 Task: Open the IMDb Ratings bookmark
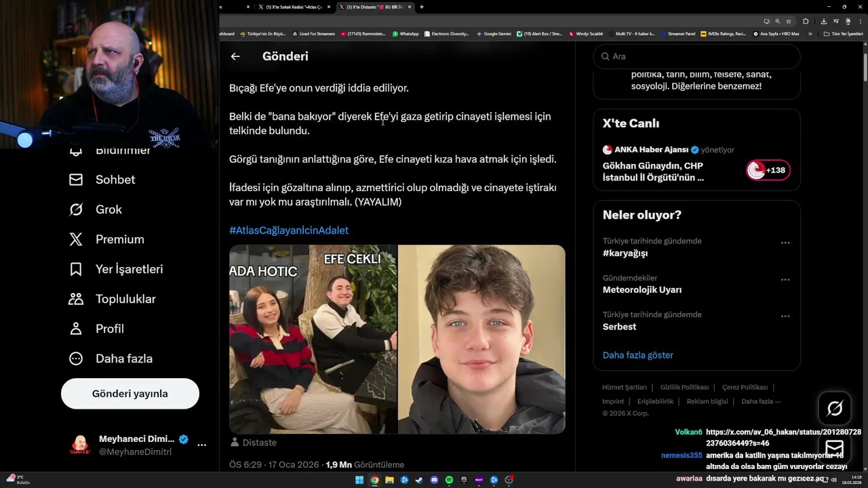[x=724, y=33]
